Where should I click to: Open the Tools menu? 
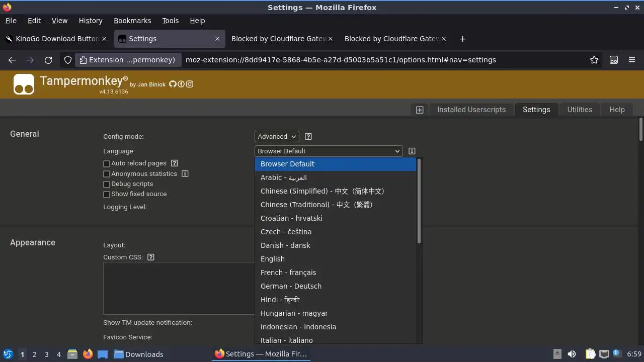tap(171, 21)
